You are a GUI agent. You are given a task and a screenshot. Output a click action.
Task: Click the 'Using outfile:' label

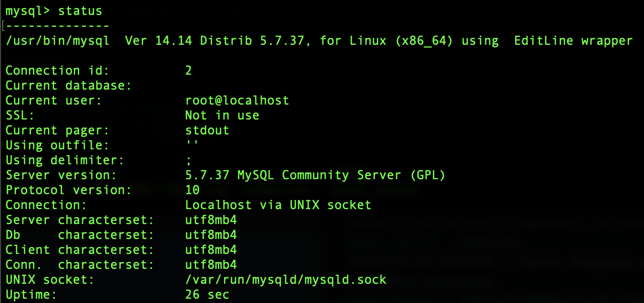pos(57,145)
